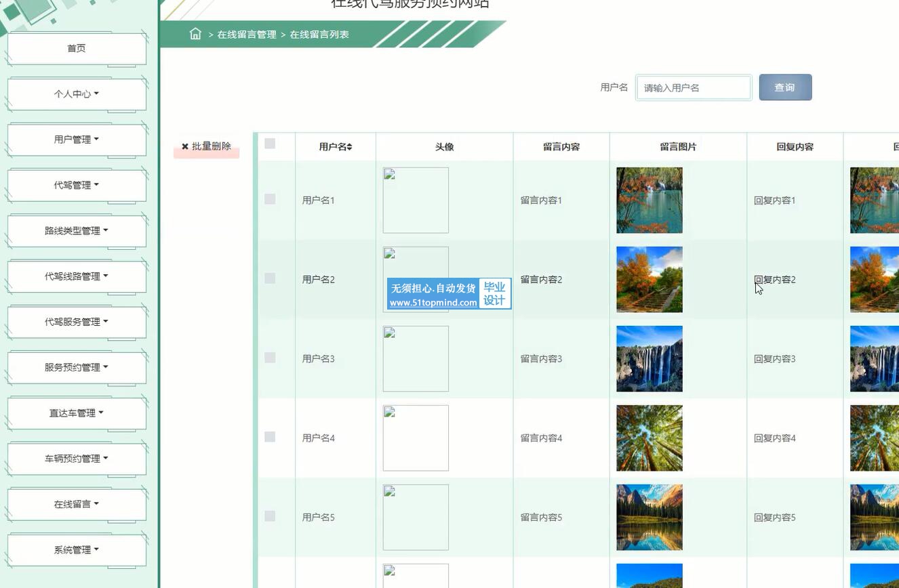The height and width of the screenshot is (588, 899).
Task: Expand the 车辆预约管理 sidebar menu
Action: tap(77, 459)
